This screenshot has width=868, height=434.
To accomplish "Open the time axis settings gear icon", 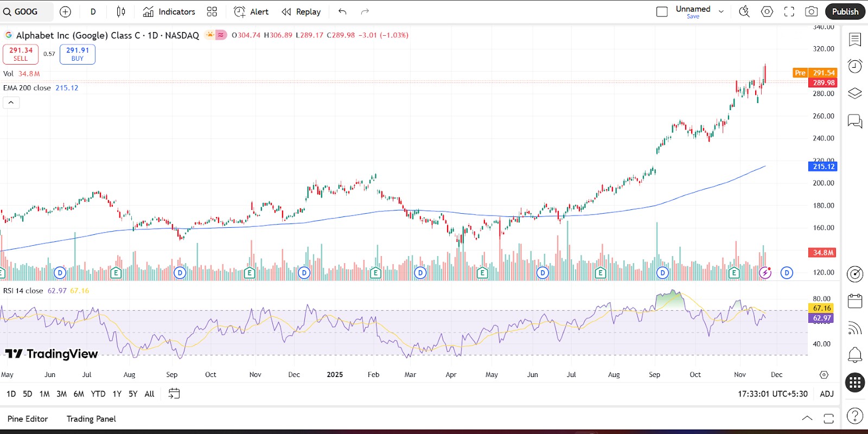I will 824,375.
